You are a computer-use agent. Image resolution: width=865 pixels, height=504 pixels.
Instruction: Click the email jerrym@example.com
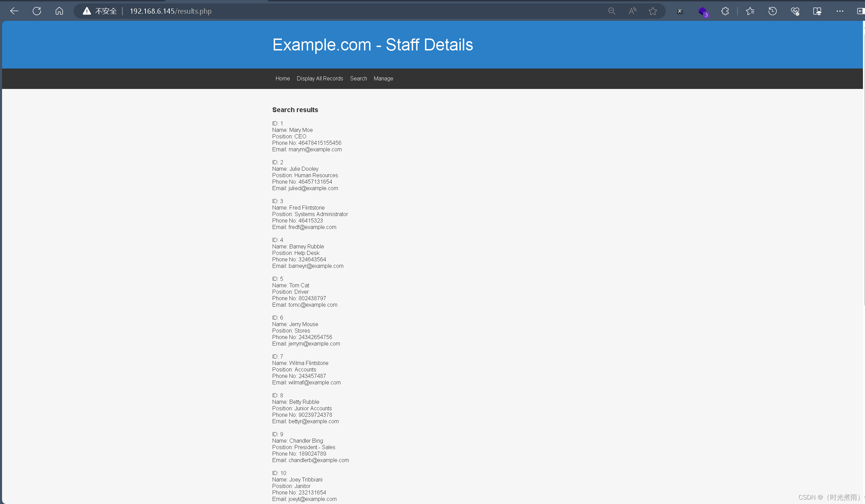coord(314,344)
